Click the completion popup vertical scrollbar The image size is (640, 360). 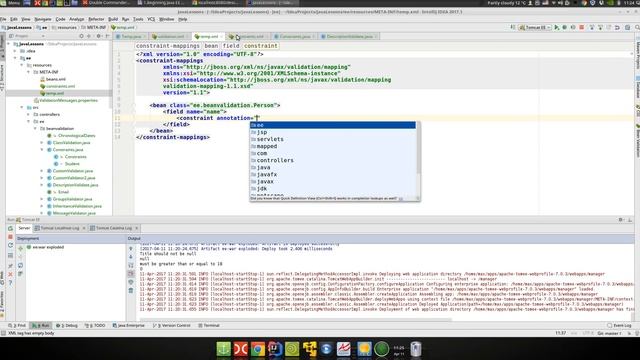(x=418, y=147)
